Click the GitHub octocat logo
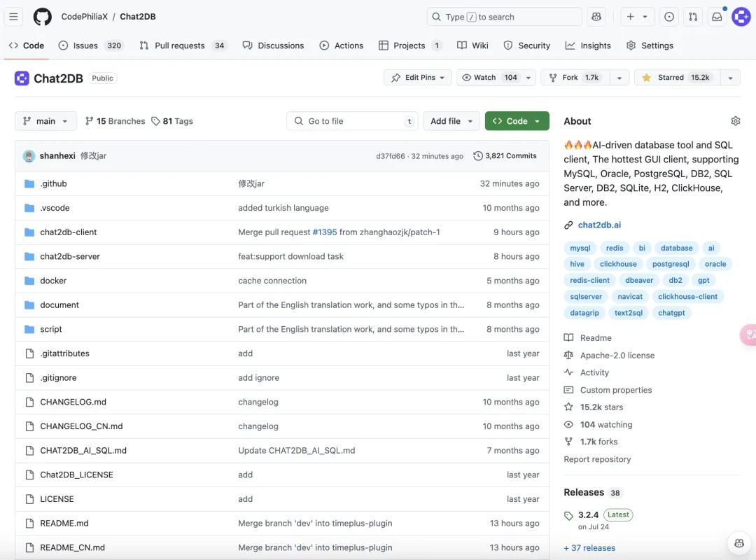 pos(43,17)
